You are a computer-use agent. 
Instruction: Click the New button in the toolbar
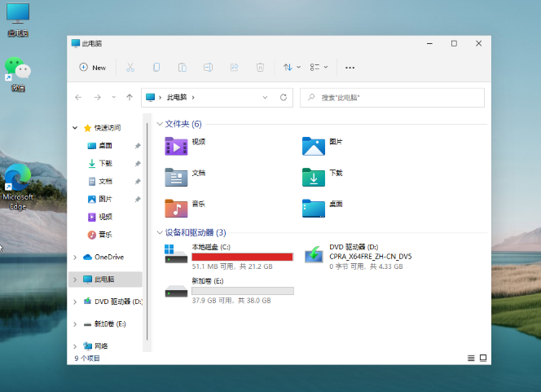93,68
